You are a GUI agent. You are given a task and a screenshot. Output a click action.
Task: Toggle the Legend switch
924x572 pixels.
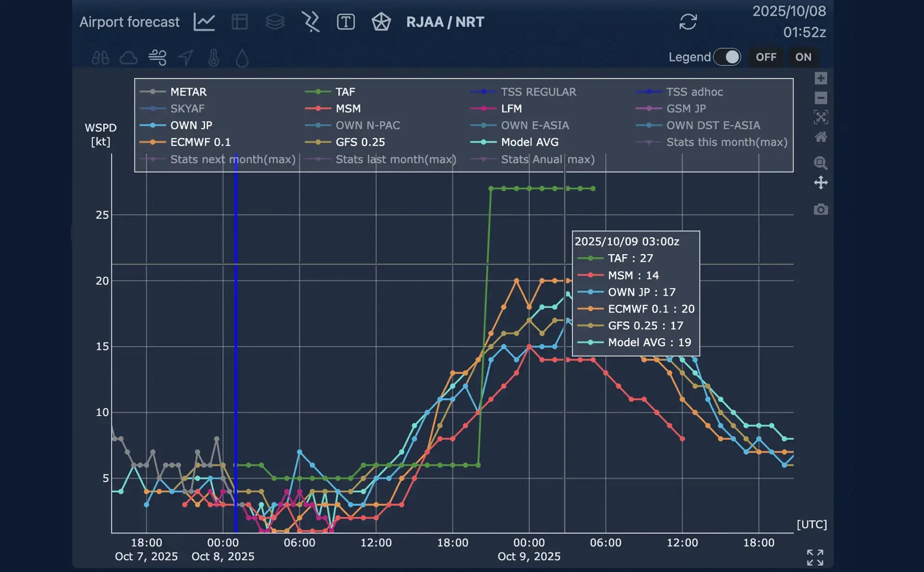727,57
